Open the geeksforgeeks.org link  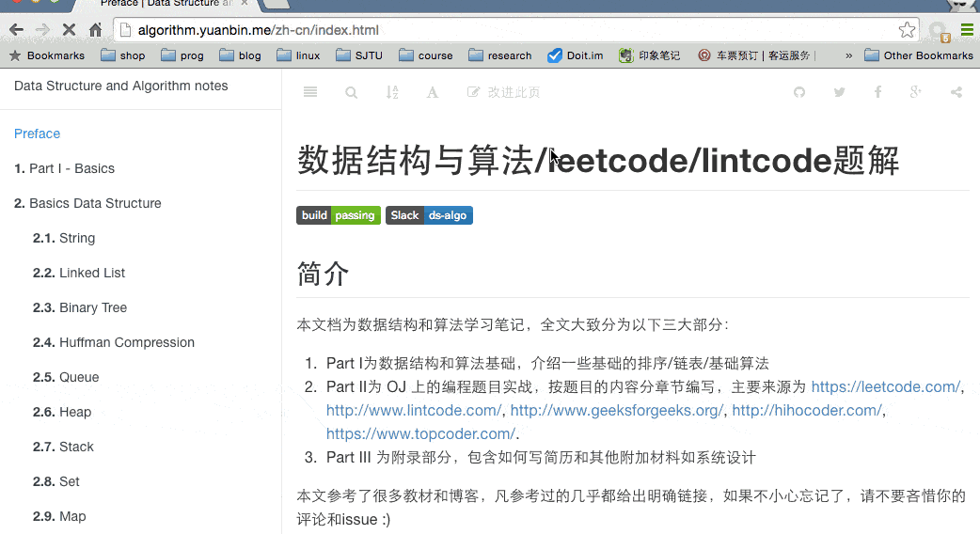[x=617, y=410]
